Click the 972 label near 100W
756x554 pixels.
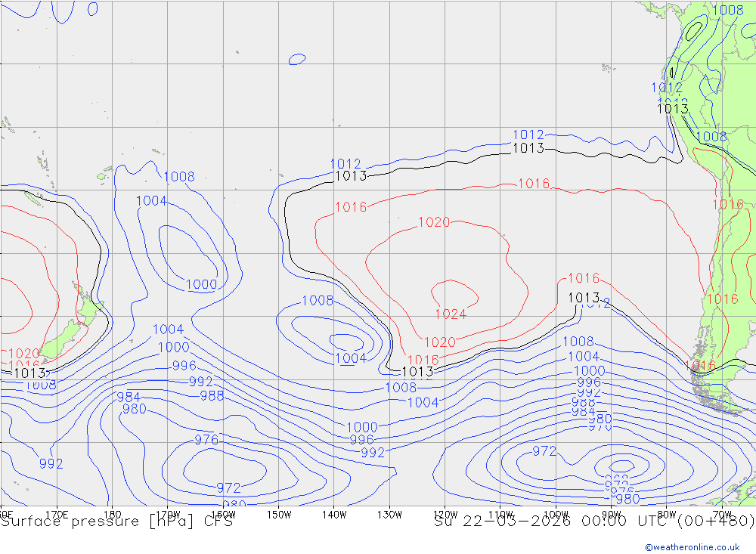tap(544, 451)
